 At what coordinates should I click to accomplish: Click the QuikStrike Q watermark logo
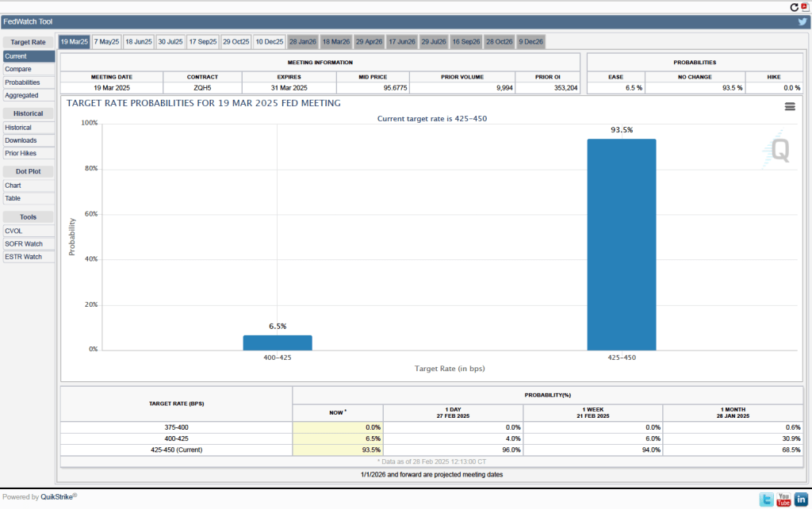tap(779, 150)
